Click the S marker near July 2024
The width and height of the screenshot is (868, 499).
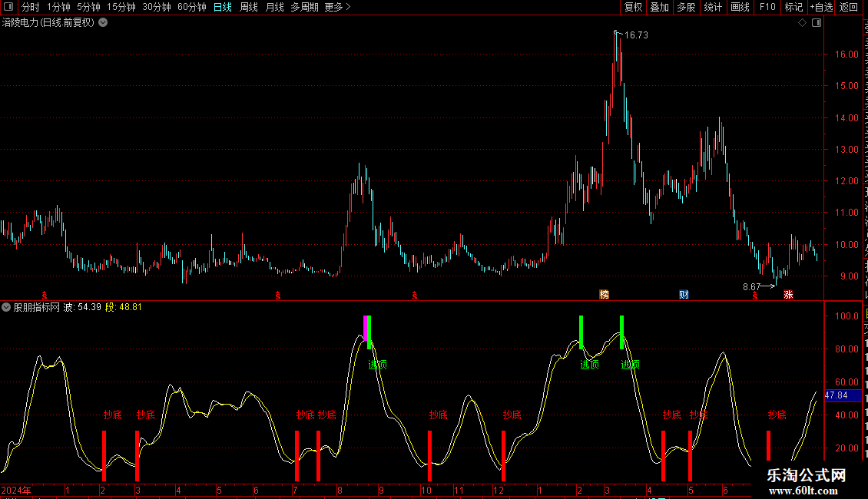(x=278, y=296)
